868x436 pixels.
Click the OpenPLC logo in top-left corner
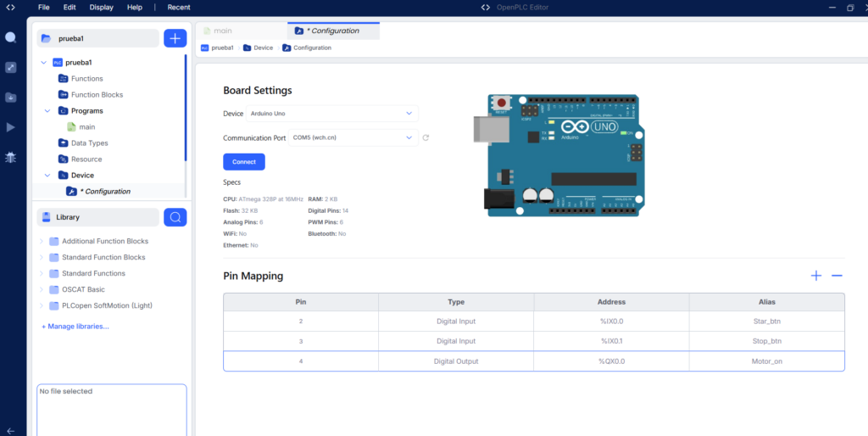tap(10, 7)
